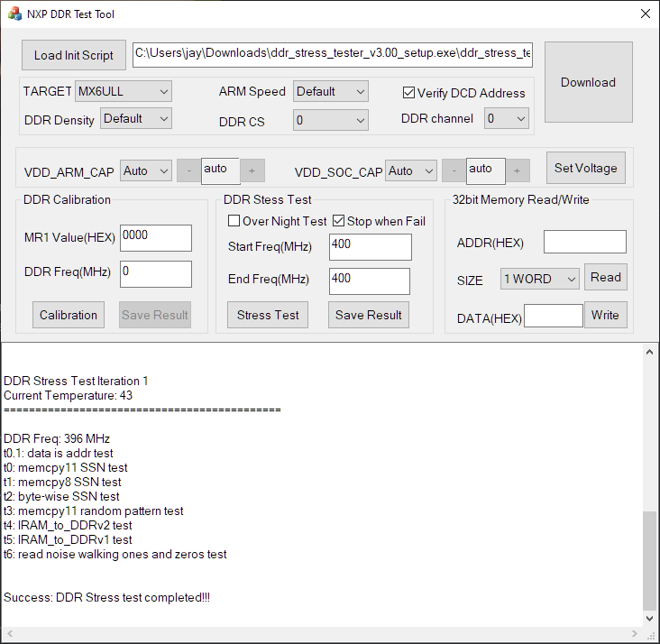Viewport: 660px width, 644px height.
Task: Click the disabled Save Result button under Calibration
Action: click(155, 315)
